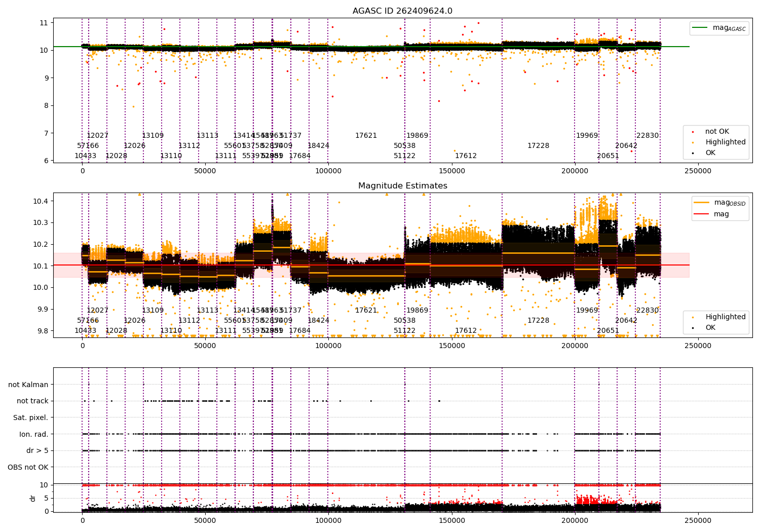Click OBSID label 17621 in the top plot

(x=366, y=136)
